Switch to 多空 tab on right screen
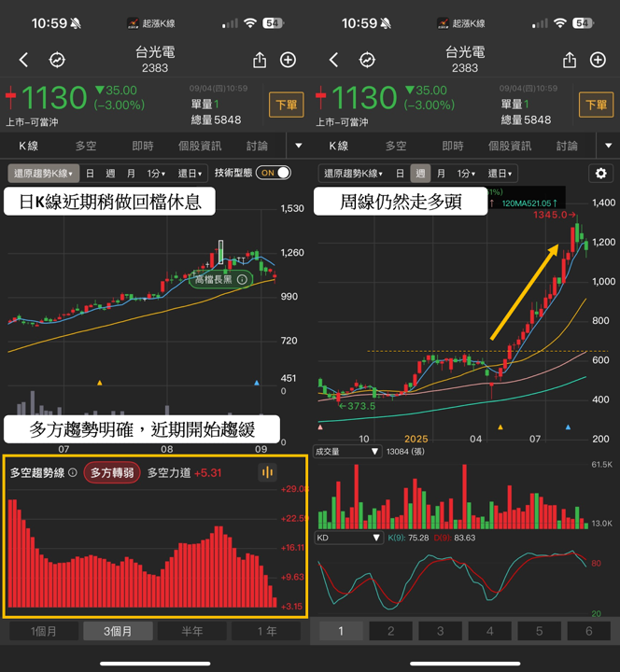 point(396,146)
